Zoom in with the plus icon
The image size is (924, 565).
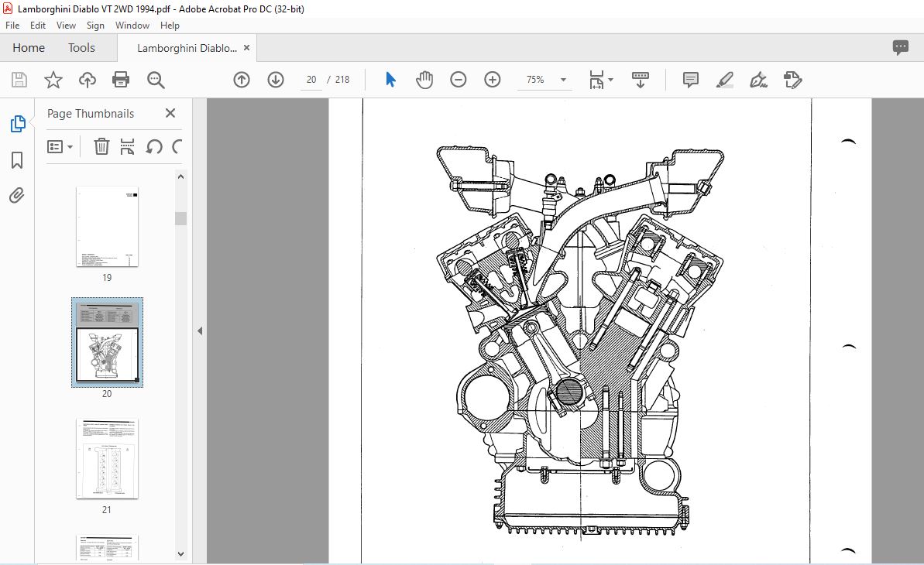[x=492, y=80]
